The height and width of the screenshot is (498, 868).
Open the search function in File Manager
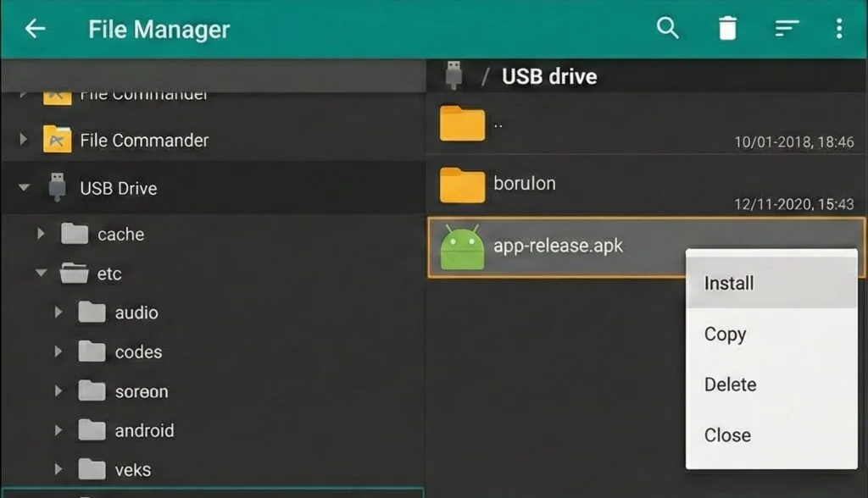click(668, 28)
